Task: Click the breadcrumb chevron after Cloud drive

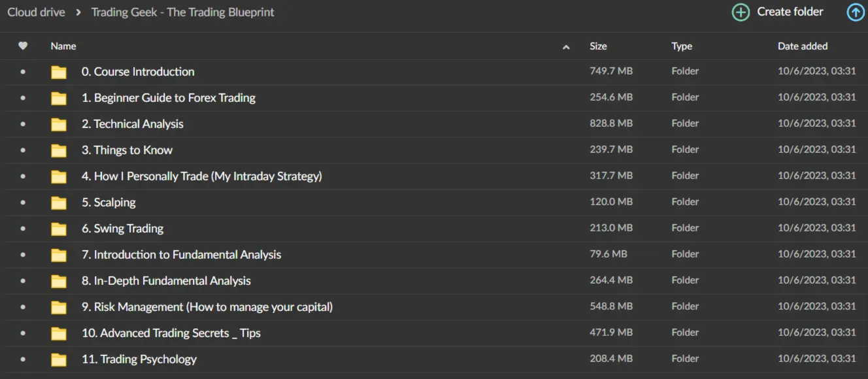Action: [x=78, y=12]
